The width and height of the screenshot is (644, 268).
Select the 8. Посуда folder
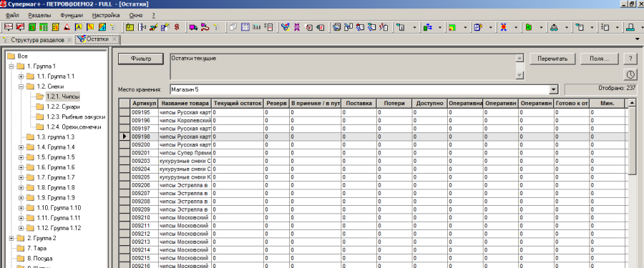pos(39,259)
